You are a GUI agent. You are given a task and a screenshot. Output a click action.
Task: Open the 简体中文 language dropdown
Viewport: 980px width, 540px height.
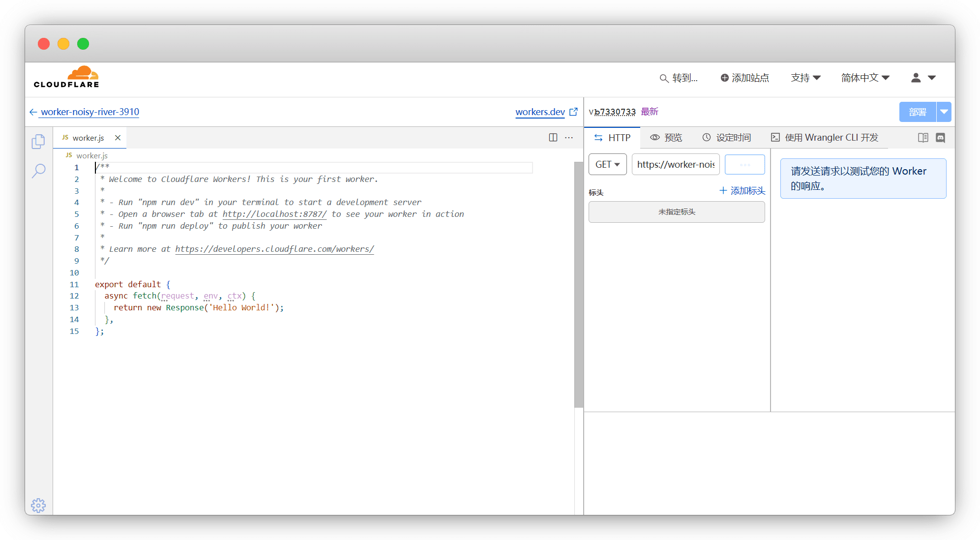click(865, 78)
